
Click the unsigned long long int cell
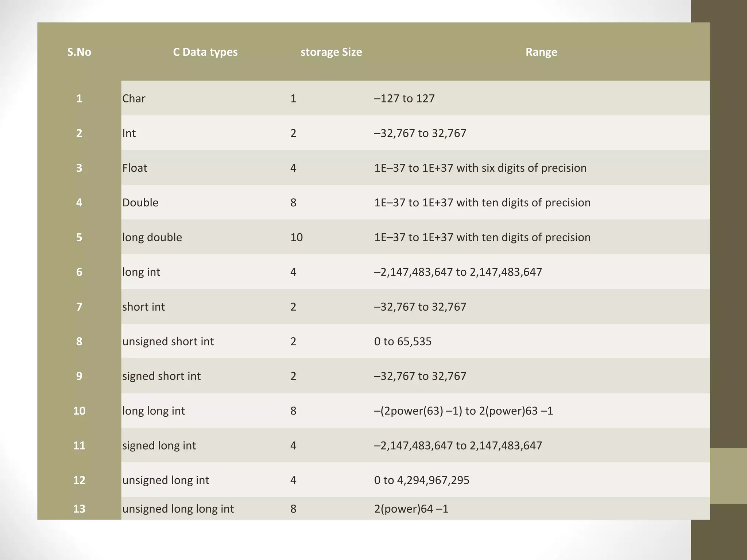[178, 509]
